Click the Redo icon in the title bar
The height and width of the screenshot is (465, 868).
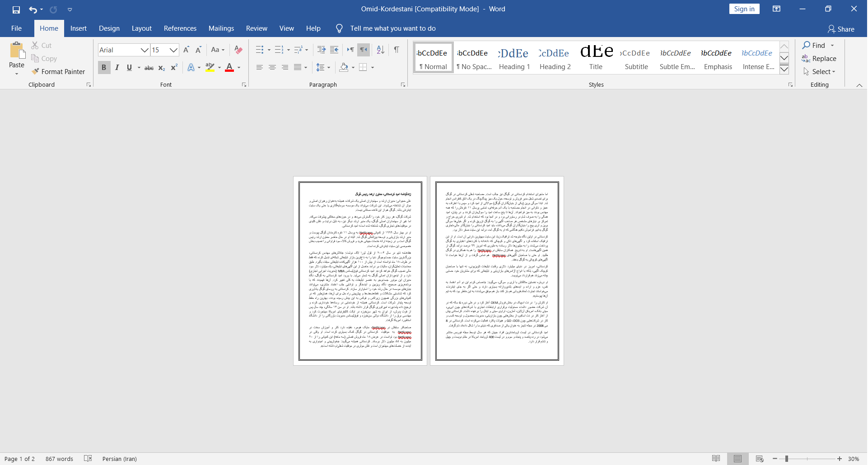click(53, 9)
